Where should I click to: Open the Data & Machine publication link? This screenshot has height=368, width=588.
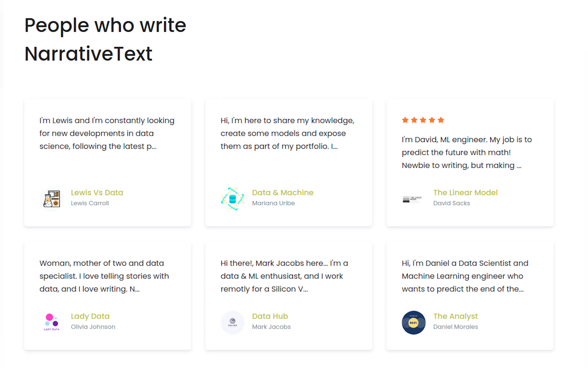point(282,193)
